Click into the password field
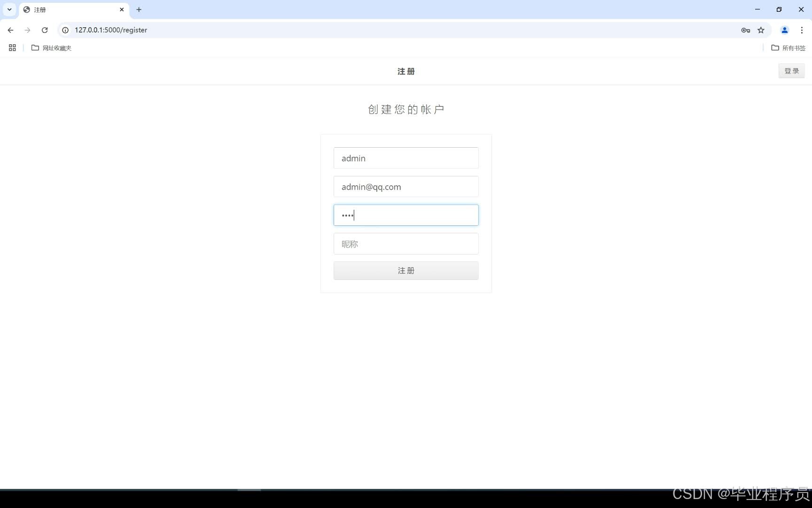 [406, 215]
